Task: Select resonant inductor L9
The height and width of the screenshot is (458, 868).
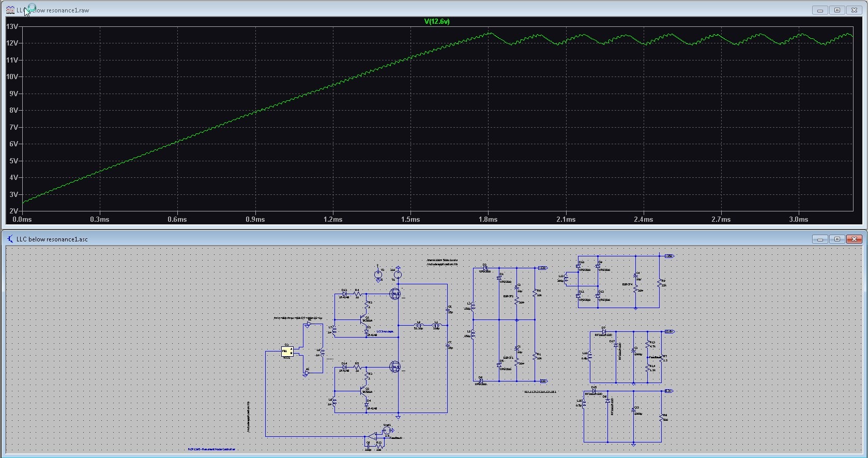Action: pos(418,325)
